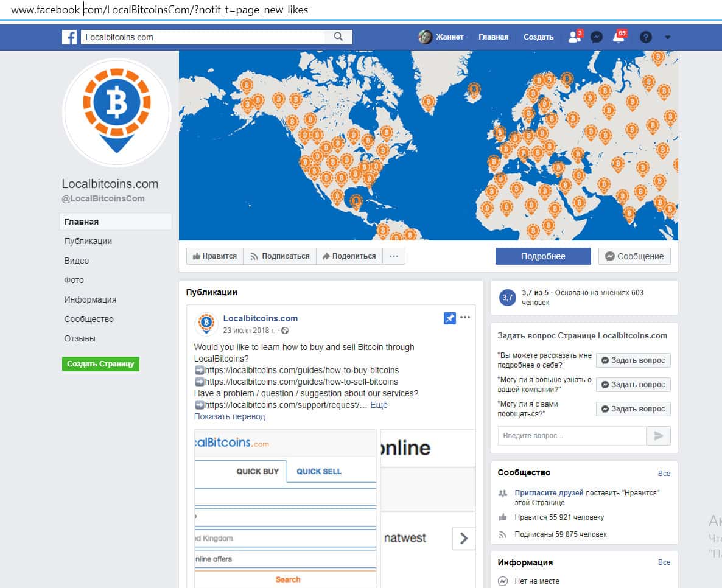
Task: Ask "Вы можете рассказать мне подробнее" question button
Action: click(633, 360)
